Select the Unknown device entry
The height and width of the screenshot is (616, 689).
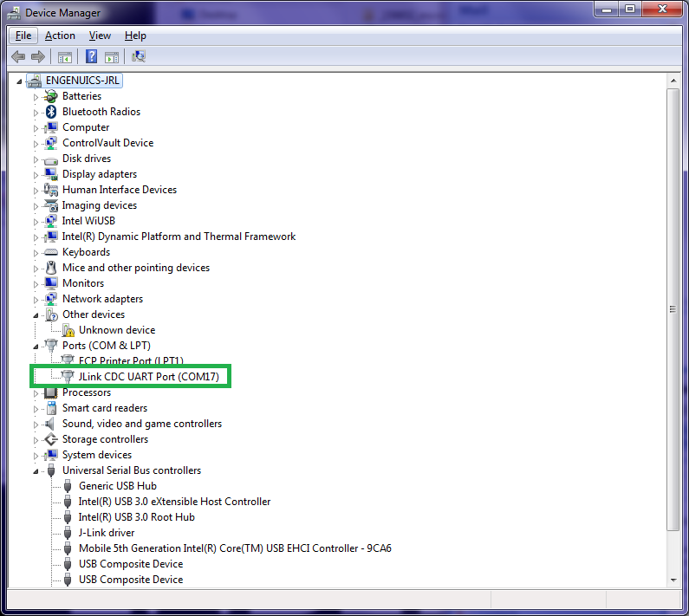(117, 330)
